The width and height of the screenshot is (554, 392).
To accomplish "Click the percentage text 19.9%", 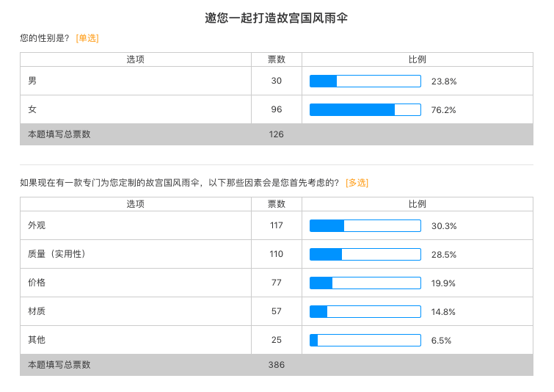I will coord(443,283).
